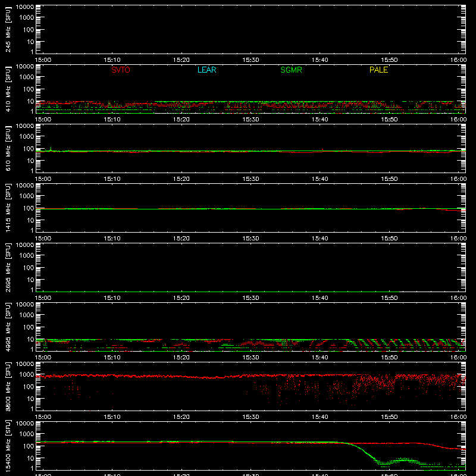Click 16:00 time label under 4995 MHz panel
Screen dimensions: 476x476
point(458,358)
